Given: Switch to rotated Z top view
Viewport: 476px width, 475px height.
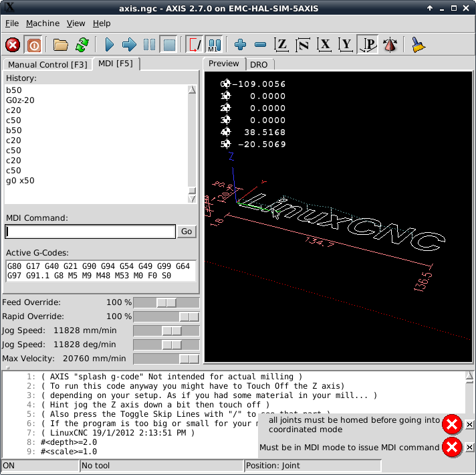Looking at the screenshot, I should [x=303, y=45].
